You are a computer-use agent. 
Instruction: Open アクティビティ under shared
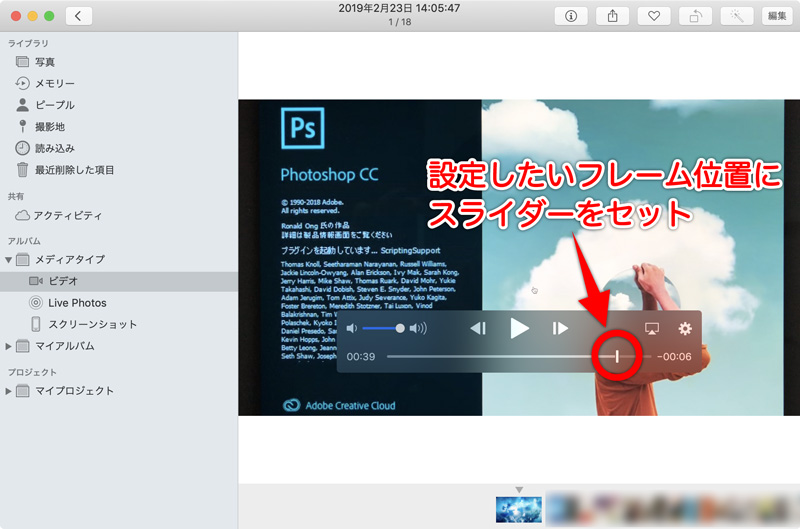(x=119, y=215)
